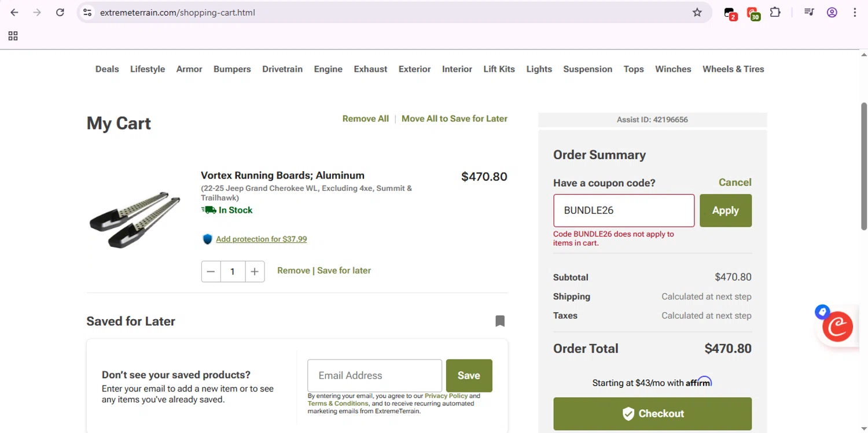Apply the BUNDLE26 coupon code
The height and width of the screenshot is (433, 868).
tap(725, 210)
